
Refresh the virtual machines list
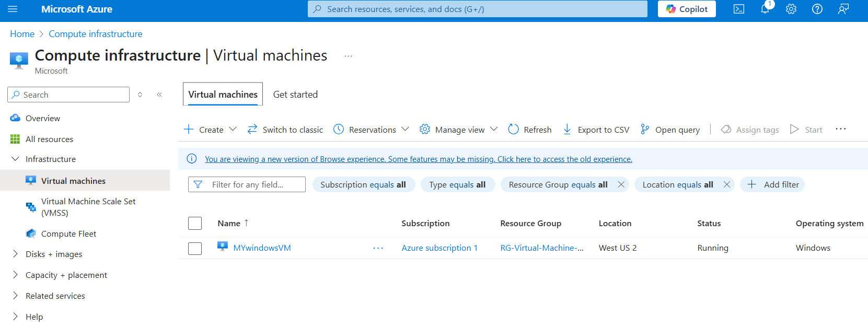point(530,130)
